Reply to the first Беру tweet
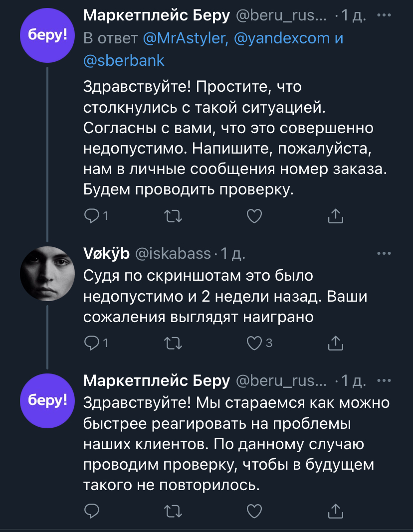Viewport: 413px width, 532px height. [92, 215]
